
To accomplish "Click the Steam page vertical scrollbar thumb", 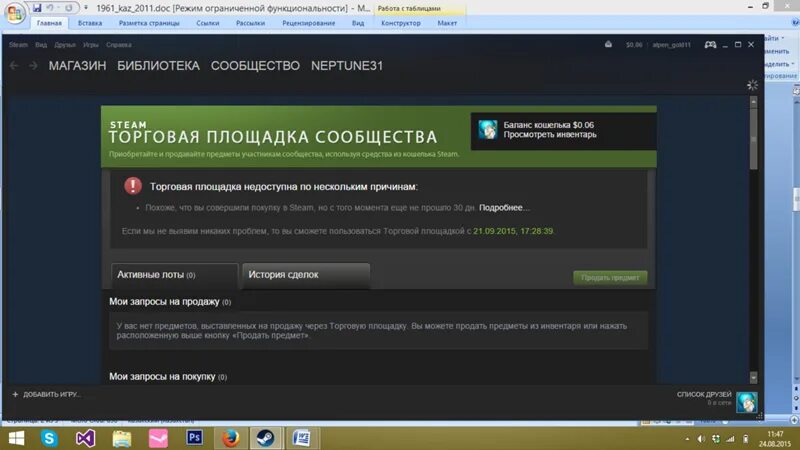I will tap(754, 139).
